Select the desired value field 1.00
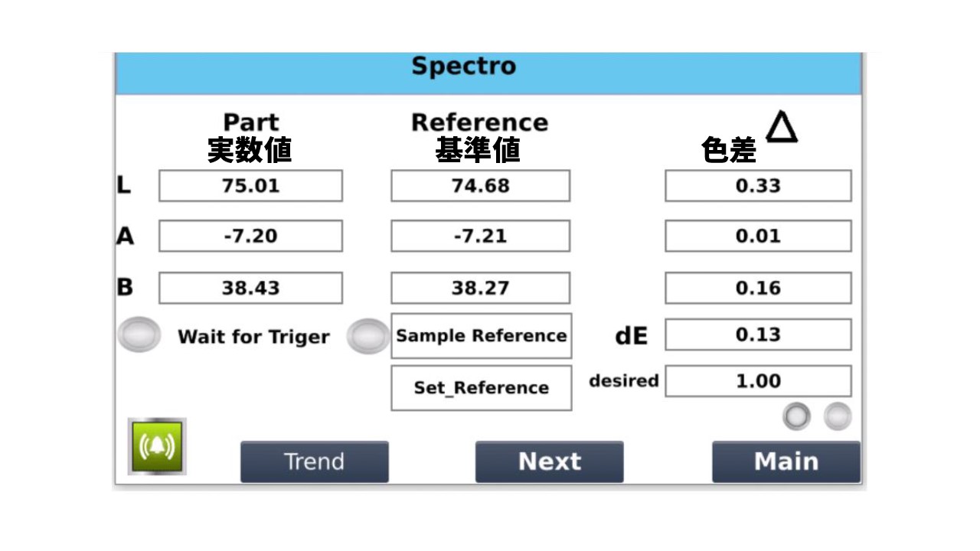 pos(758,381)
